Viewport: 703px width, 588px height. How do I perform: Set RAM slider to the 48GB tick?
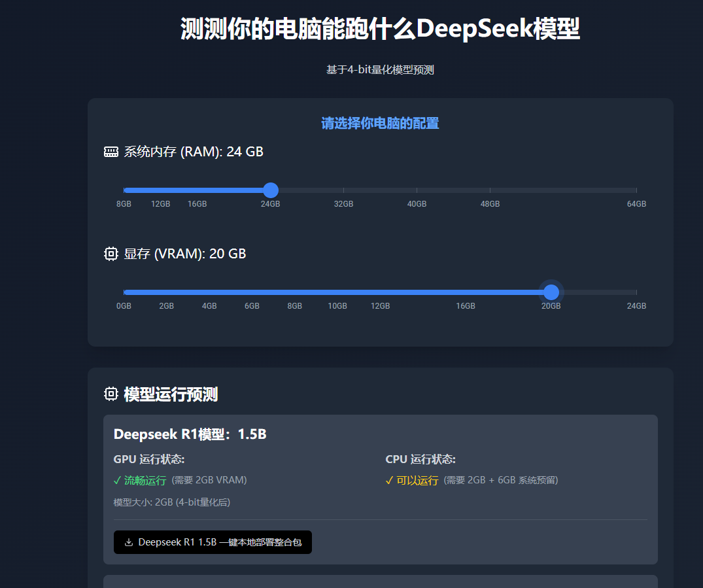(x=490, y=190)
